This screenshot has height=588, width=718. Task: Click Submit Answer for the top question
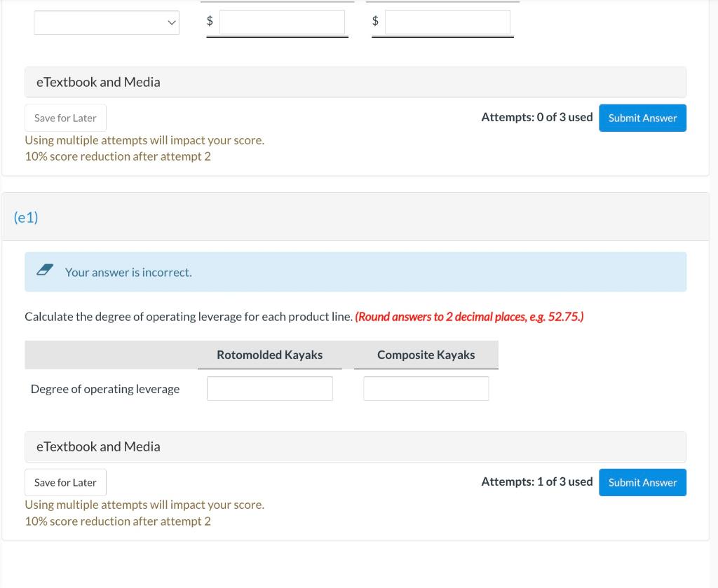(642, 118)
